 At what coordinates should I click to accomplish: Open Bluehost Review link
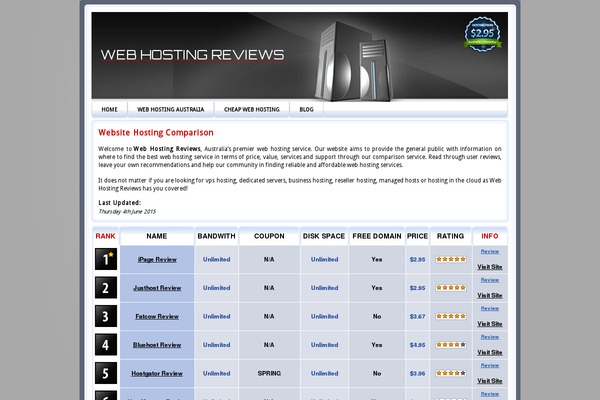[157, 345]
